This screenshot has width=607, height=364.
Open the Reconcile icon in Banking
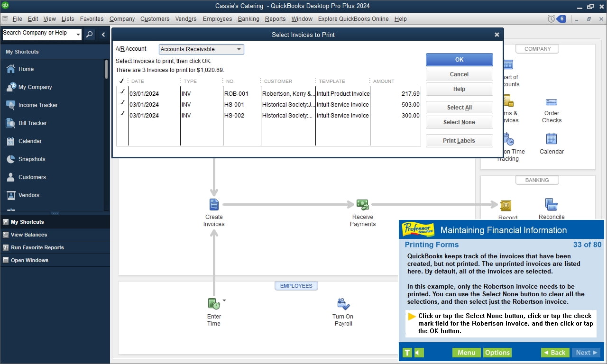pos(552,204)
